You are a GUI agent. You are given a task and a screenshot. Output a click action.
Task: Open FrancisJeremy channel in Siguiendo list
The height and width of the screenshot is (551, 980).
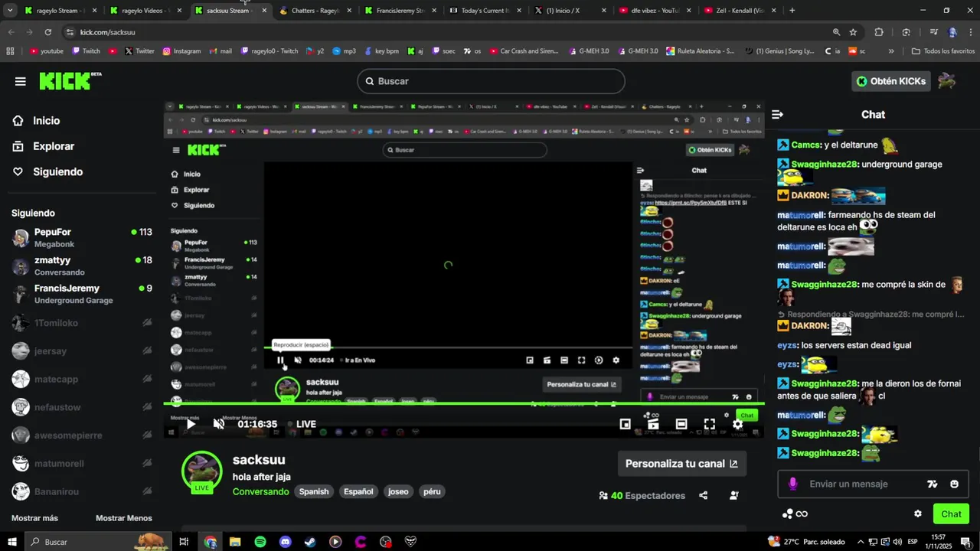pos(81,294)
